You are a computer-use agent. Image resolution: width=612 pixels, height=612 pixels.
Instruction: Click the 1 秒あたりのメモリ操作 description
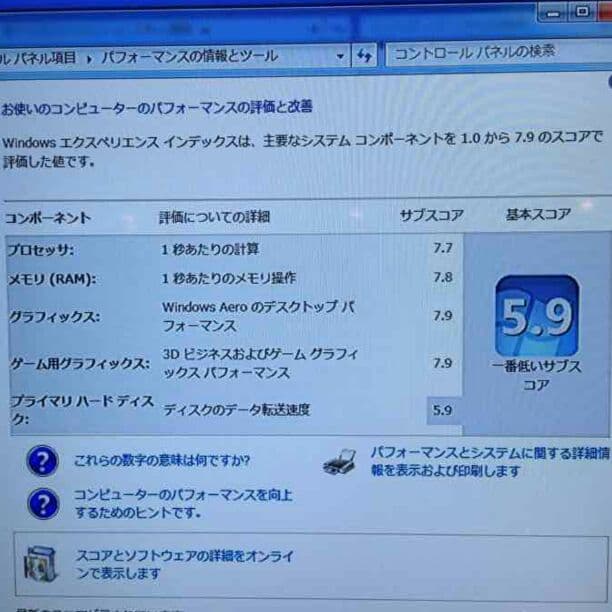coord(229,278)
